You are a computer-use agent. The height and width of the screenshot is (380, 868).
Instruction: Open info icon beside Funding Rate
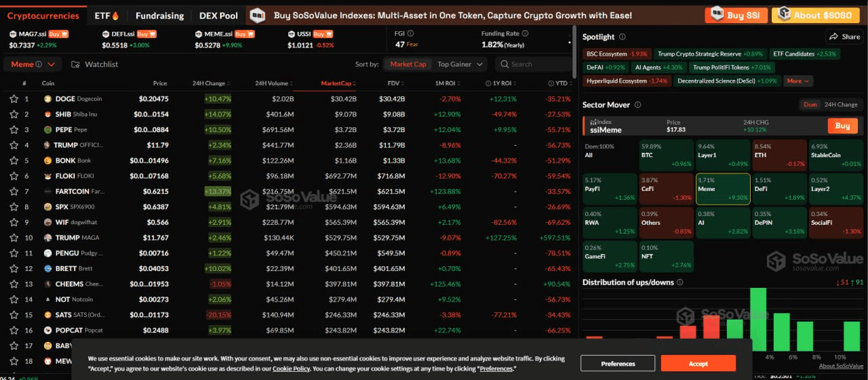click(x=525, y=33)
